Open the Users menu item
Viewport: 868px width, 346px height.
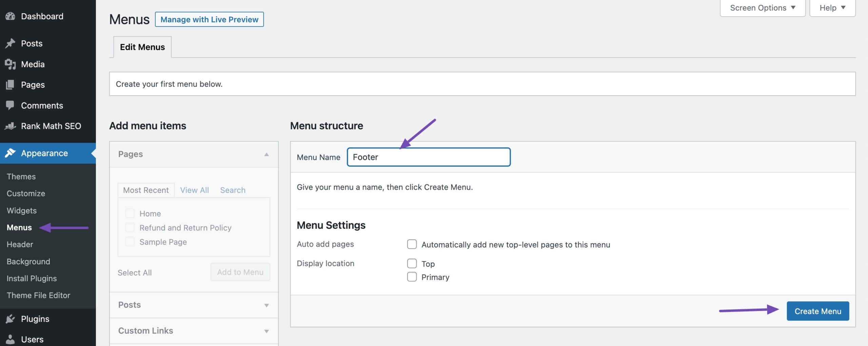[48, 339]
